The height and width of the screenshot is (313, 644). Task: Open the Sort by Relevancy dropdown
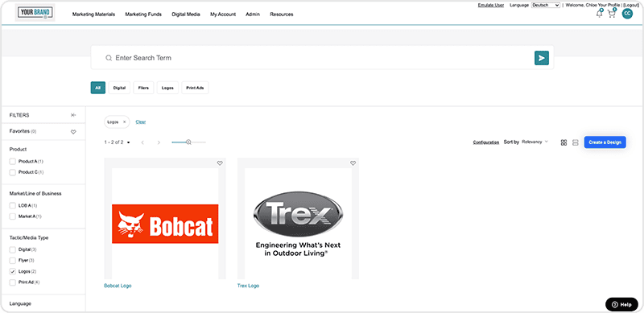[535, 142]
